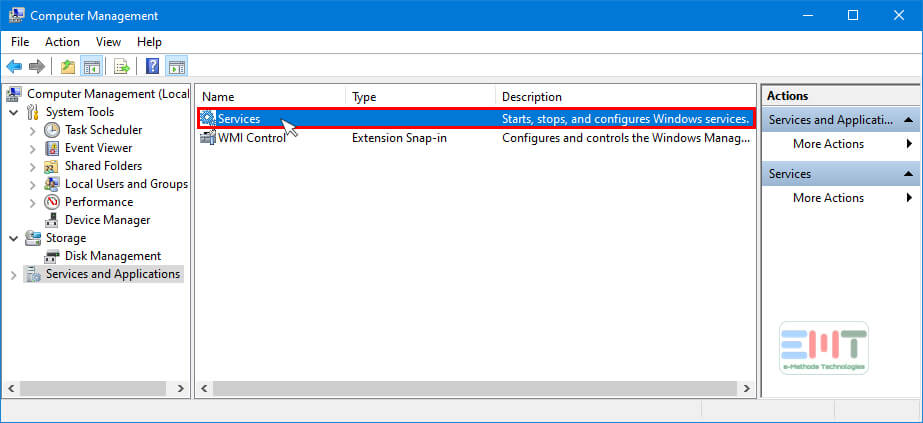Click the Export List toolbar icon
The width and height of the screenshot is (923, 423).
(x=122, y=66)
